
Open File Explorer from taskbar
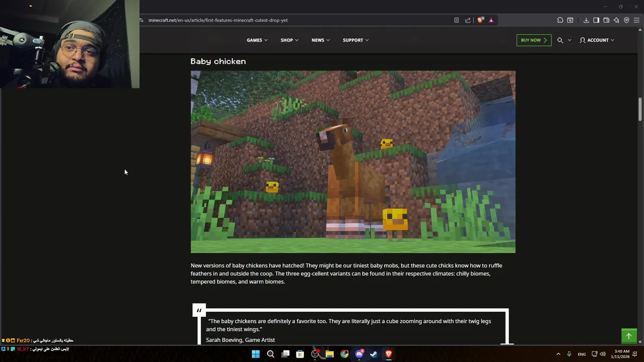330,354
